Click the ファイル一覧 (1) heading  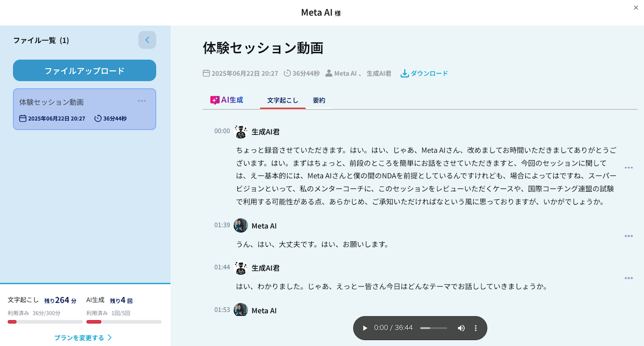pos(41,40)
